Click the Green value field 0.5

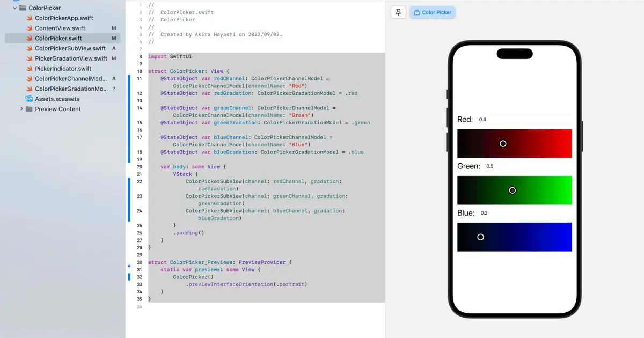pos(528,166)
